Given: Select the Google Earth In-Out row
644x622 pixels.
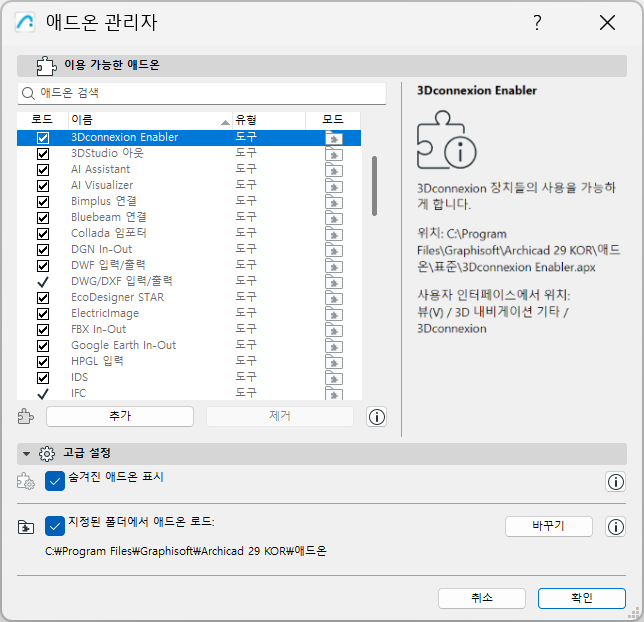Looking at the screenshot, I should (x=189, y=346).
